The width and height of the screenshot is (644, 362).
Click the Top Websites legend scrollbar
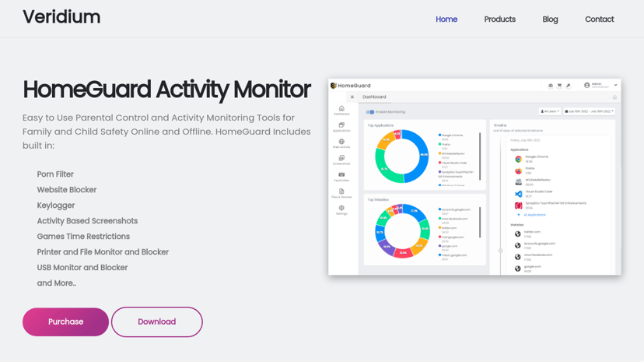click(480, 223)
